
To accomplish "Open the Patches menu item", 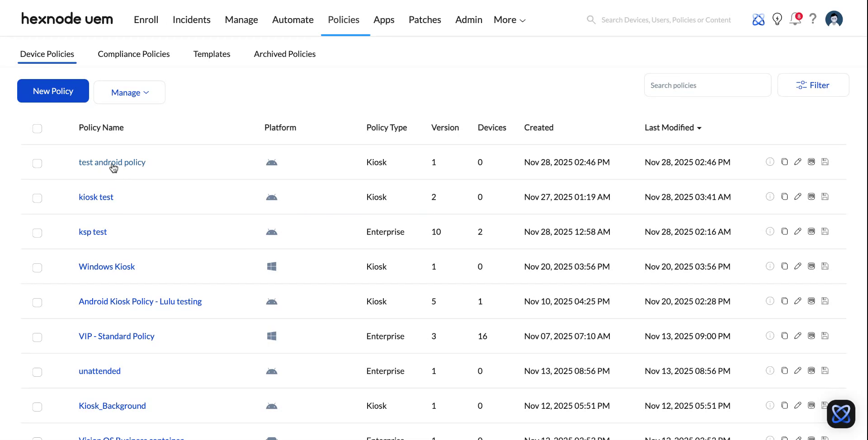I will (x=425, y=19).
